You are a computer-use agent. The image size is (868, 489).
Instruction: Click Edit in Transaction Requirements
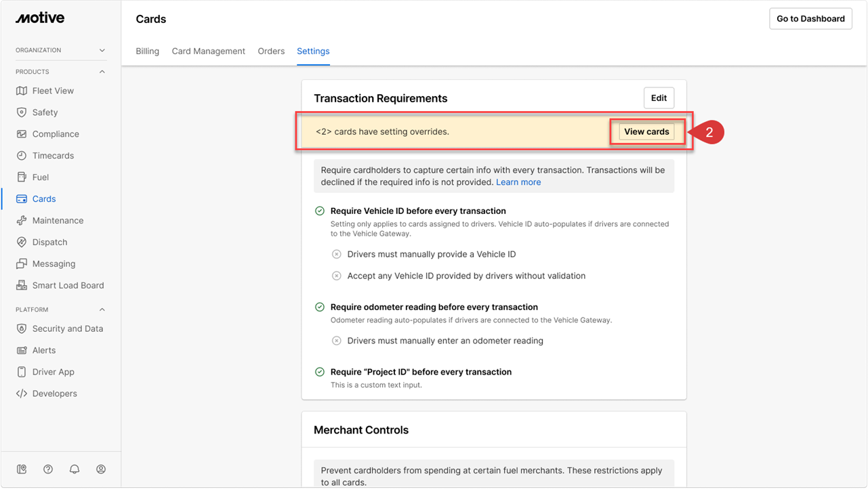pos(659,98)
